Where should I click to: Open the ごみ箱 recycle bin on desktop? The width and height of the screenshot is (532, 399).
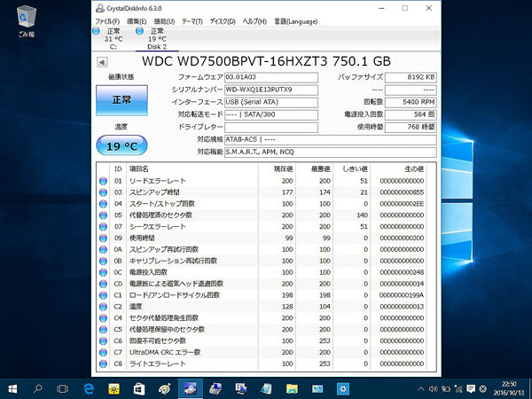click(x=26, y=21)
